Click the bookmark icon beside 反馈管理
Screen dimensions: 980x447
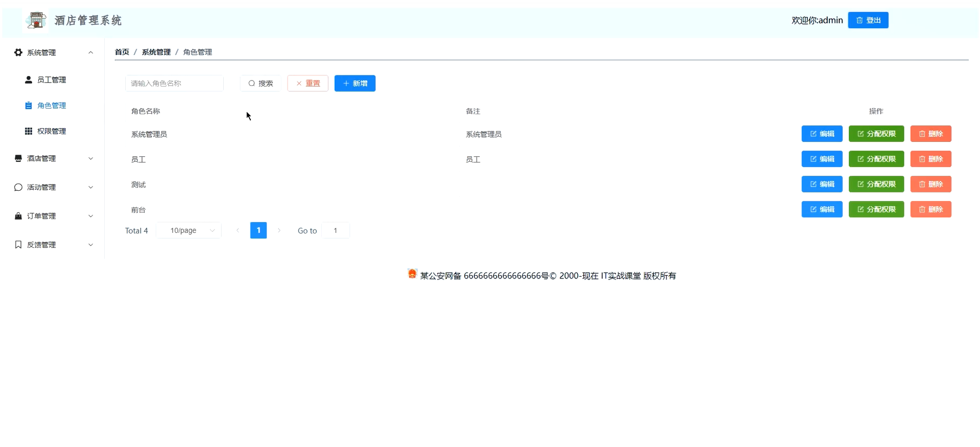click(x=18, y=245)
